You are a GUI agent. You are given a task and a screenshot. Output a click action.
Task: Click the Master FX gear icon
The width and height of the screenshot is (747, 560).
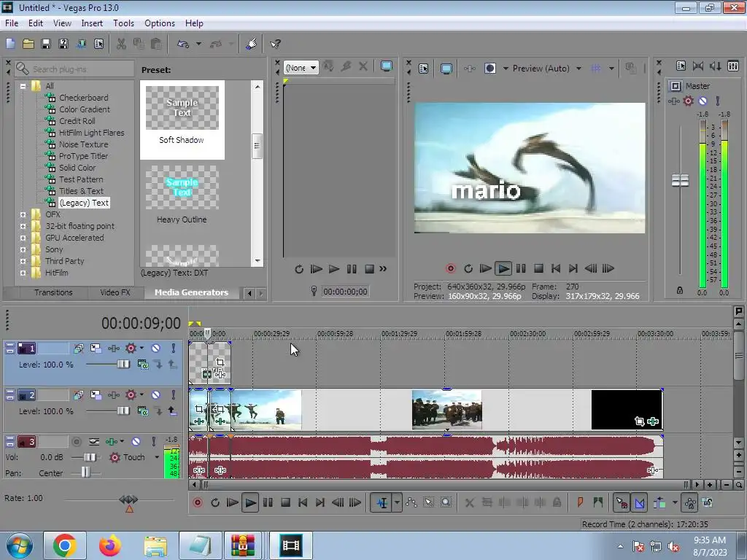(x=688, y=101)
